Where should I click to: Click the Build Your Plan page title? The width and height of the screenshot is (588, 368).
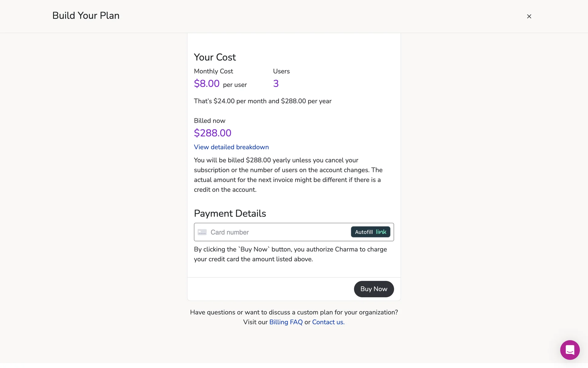coord(86,16)
